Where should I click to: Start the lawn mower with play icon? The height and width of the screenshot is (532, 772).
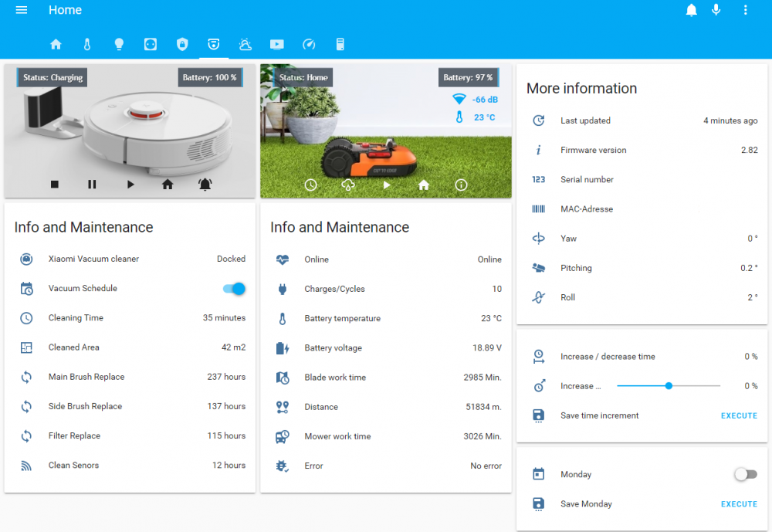(x=387, y=185)
